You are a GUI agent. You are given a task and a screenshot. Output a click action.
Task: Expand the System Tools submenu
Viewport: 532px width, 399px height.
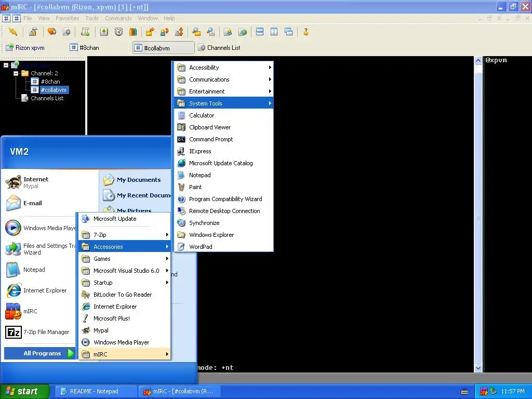[x=223, y=103]
